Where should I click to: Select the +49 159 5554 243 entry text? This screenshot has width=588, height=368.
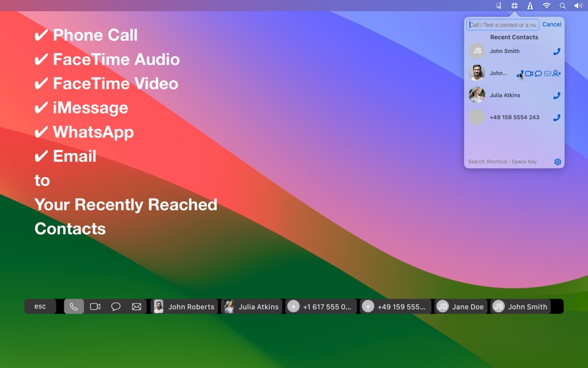[x=514, y=118]
